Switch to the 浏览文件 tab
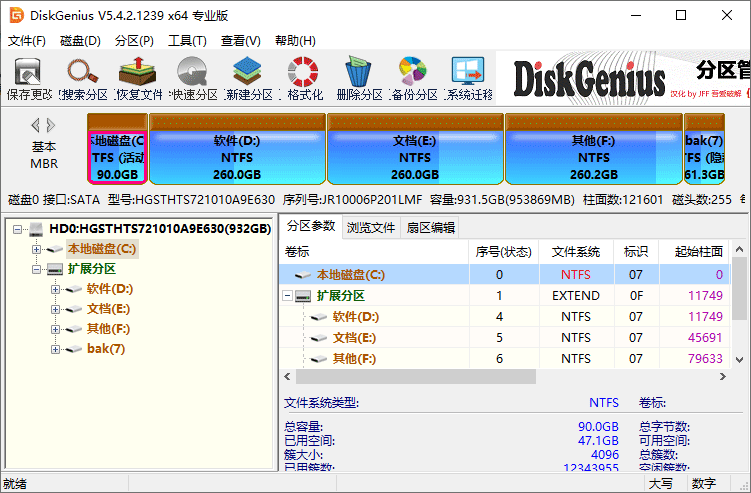This screenshot has height=493, width=751. tap(371, 228)
